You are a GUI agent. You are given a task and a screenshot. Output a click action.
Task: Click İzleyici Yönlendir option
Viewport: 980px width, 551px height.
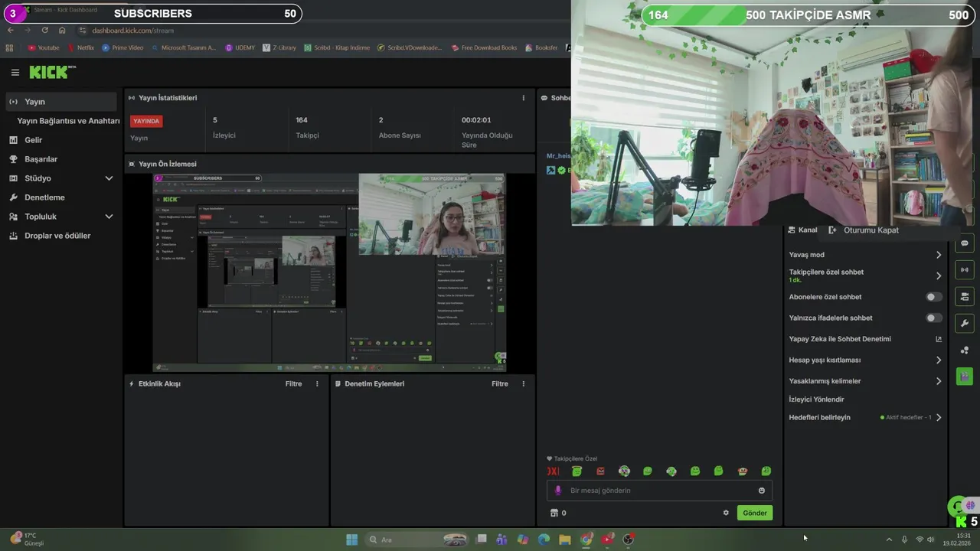click(x=816, y=399)
